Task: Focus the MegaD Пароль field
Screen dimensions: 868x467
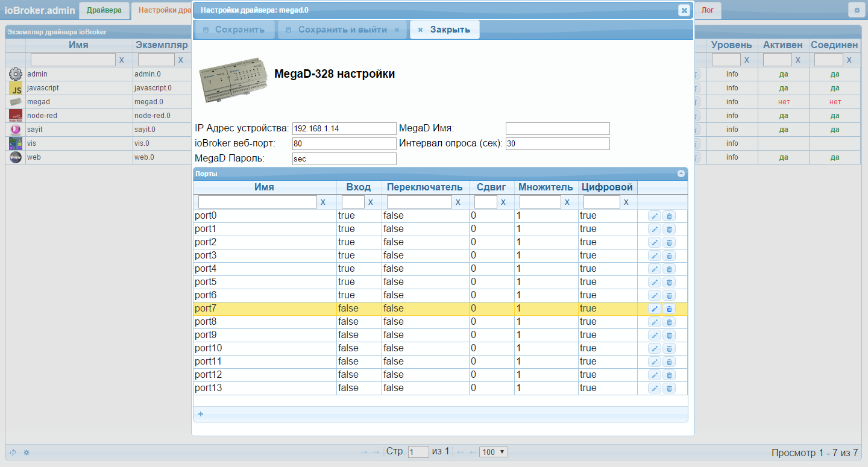Action: point(344,158)
